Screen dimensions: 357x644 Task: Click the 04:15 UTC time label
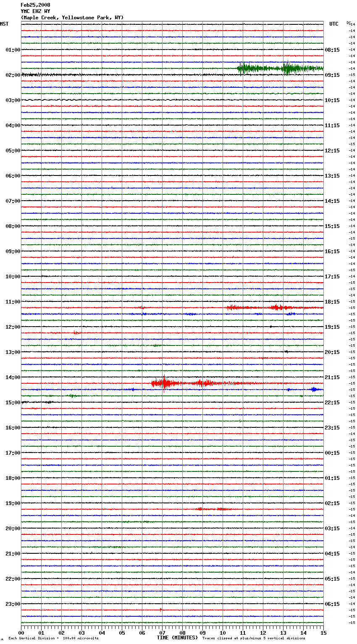(332, 554)
